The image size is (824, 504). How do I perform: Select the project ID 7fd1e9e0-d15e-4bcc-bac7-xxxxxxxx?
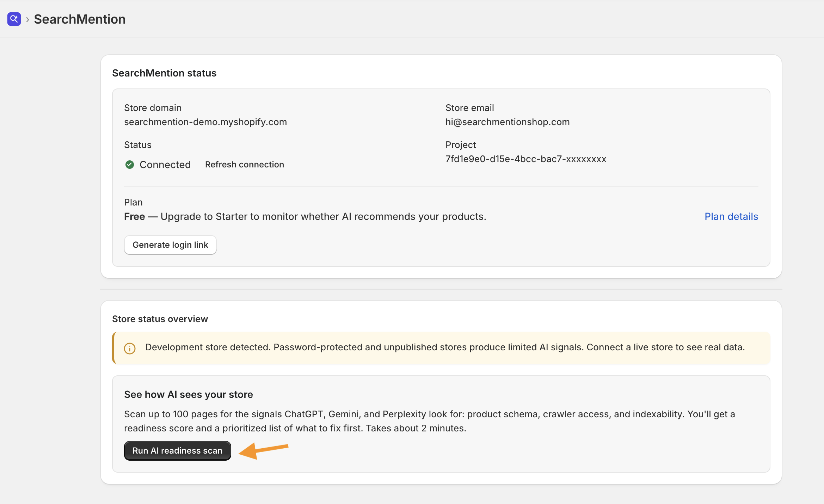526,159
